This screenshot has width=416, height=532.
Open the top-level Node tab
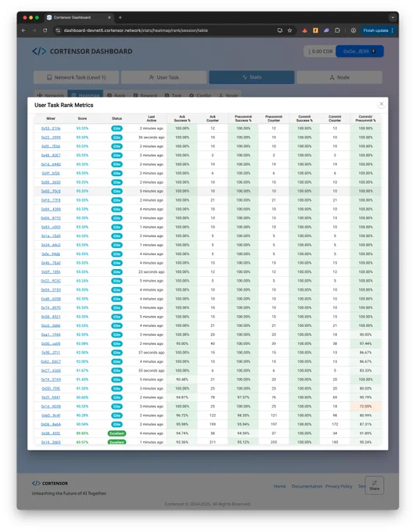(339, 77)
